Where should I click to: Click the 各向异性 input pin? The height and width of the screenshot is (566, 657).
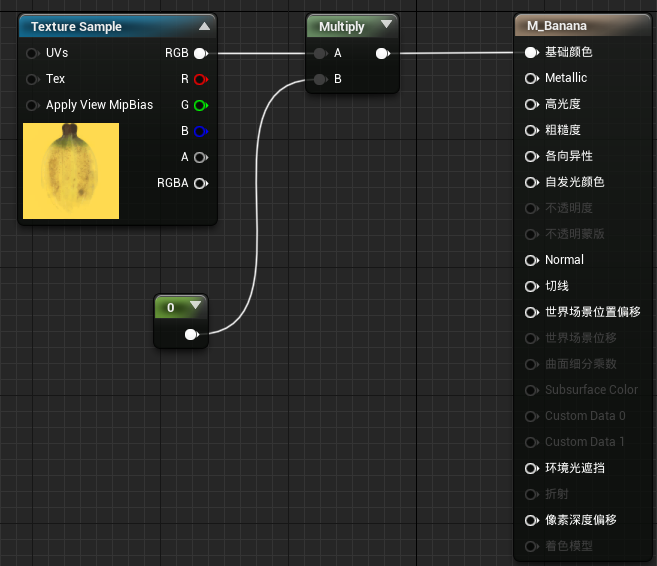[532, 156]
